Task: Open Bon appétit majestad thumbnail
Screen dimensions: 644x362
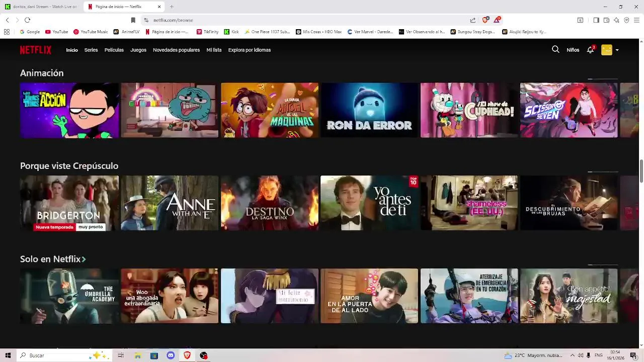Action: (x=569, y=296)
